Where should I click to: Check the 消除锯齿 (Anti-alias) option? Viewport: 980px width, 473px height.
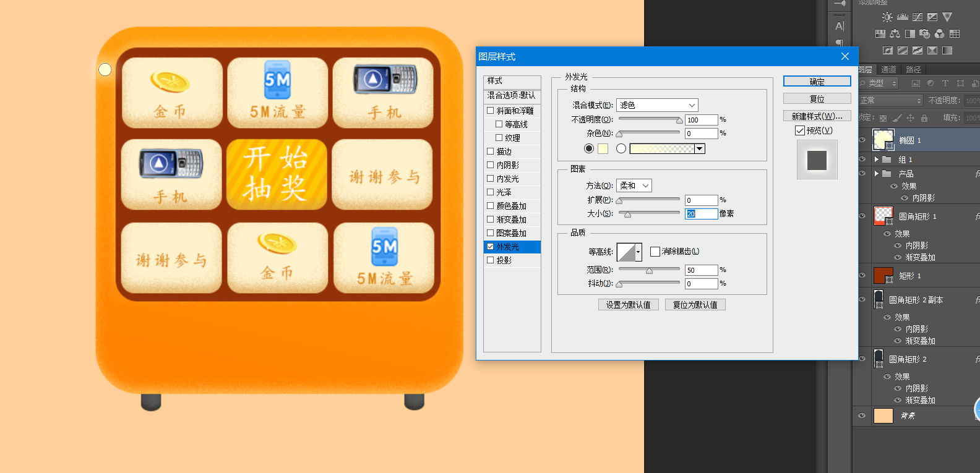click(x=655, y=252)
